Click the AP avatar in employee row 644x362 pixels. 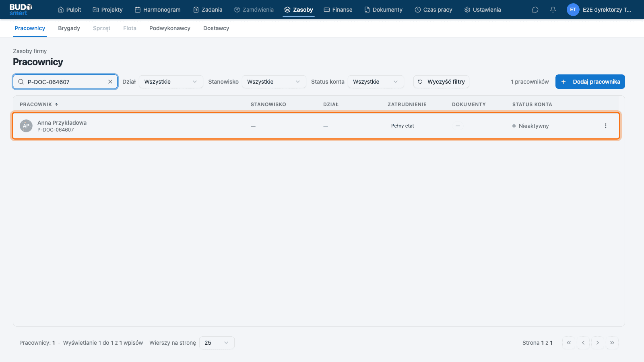(26, 126)
